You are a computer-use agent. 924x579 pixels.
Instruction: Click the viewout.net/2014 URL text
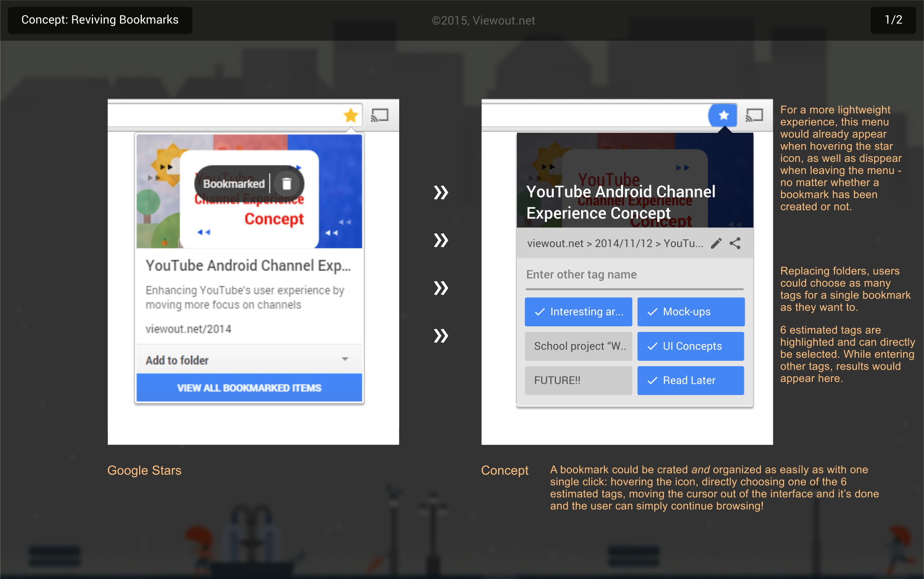(x=188, y=329)
